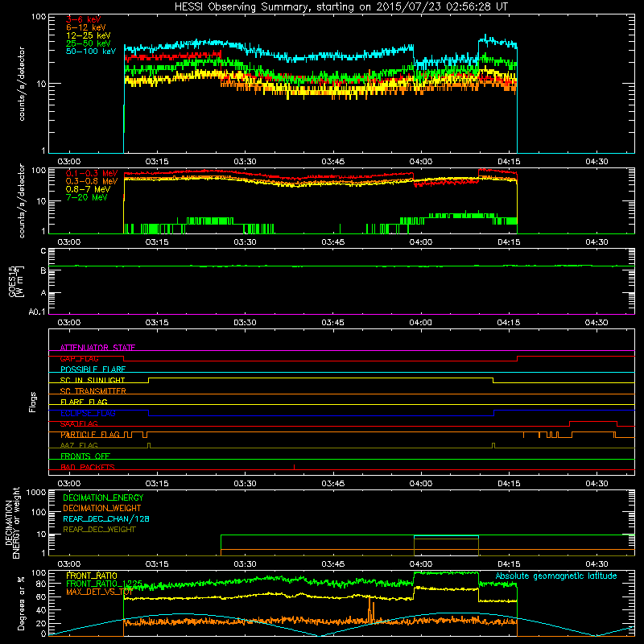Click the MAX_DET_VS_TOT legend label
The height and width of the screenshot is (644, 644).
(x=99, y=592)
